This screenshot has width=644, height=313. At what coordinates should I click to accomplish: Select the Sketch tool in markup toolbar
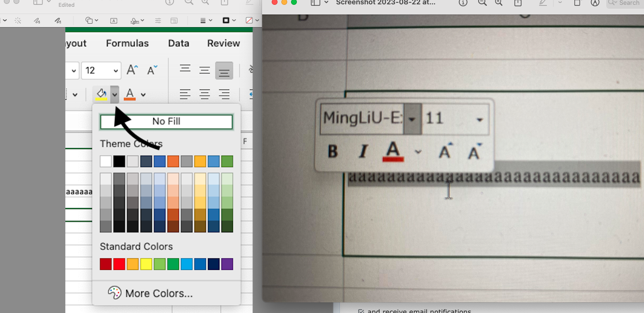(37, 21)
